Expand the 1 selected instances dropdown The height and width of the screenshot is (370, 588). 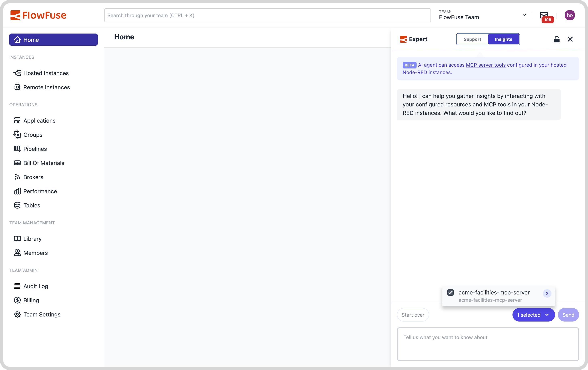click(533, 315)
